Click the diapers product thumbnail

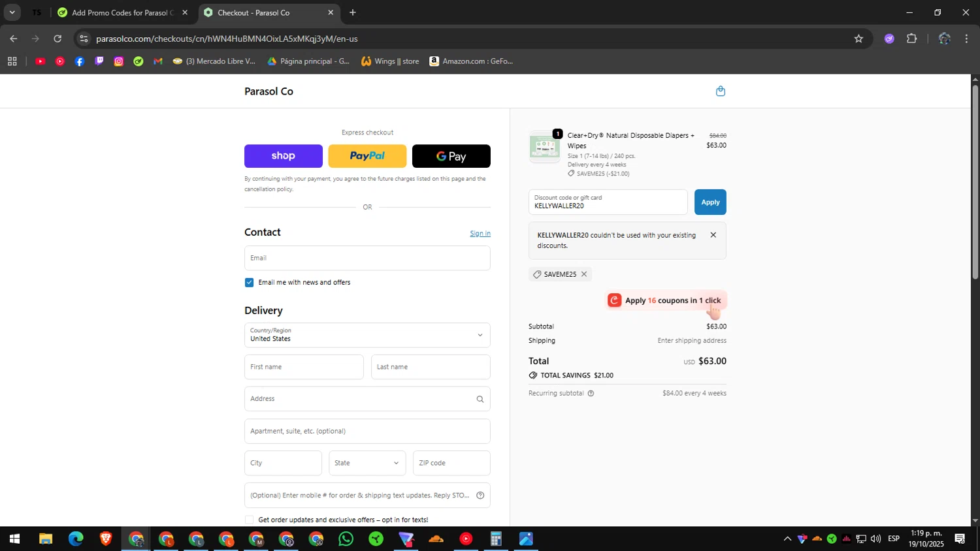click(544, 147)
